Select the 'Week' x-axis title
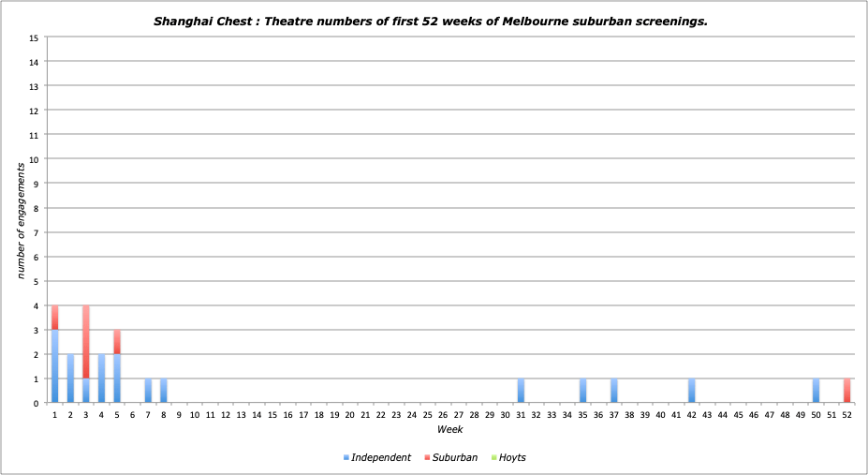Screen dimensions: 868x475 449,429
